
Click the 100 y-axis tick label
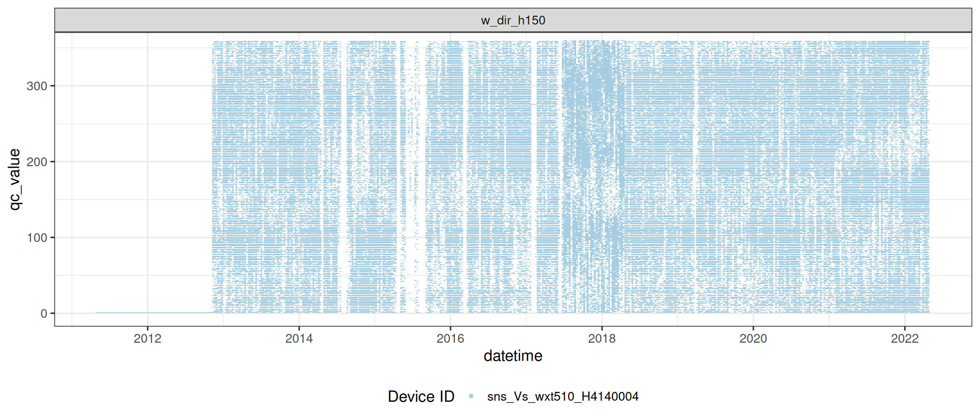tap(37, 238)
